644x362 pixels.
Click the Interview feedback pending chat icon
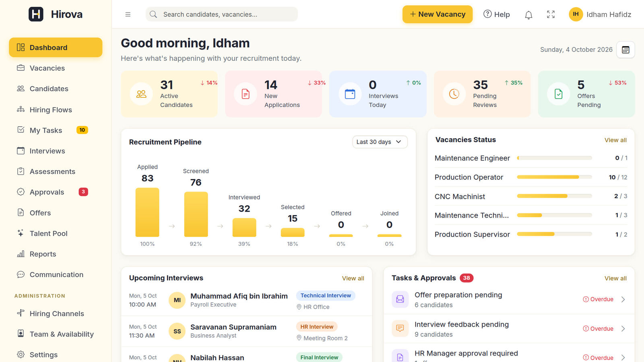tap(400, 329)
